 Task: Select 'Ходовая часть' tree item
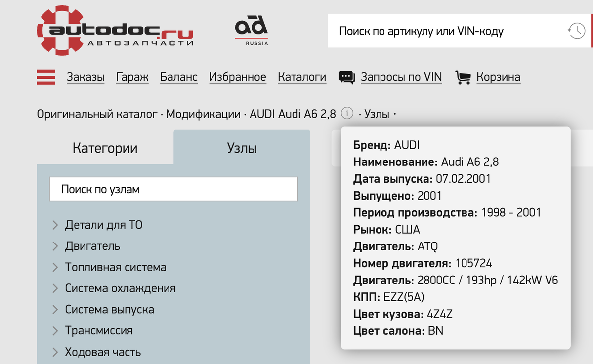pyautogui.click(x=103, y=352)
